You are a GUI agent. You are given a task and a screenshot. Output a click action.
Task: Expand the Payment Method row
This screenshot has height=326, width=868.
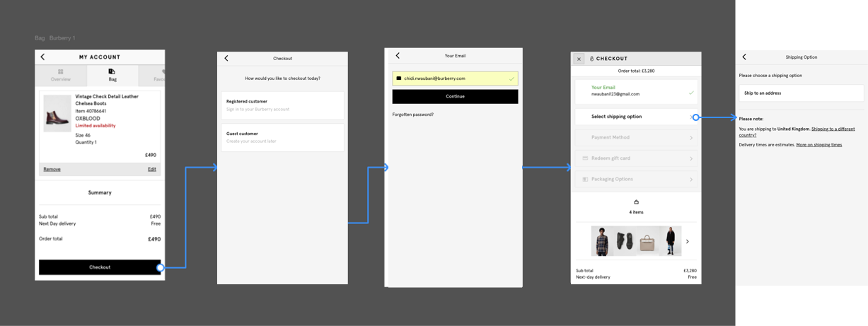coord(636,137)
